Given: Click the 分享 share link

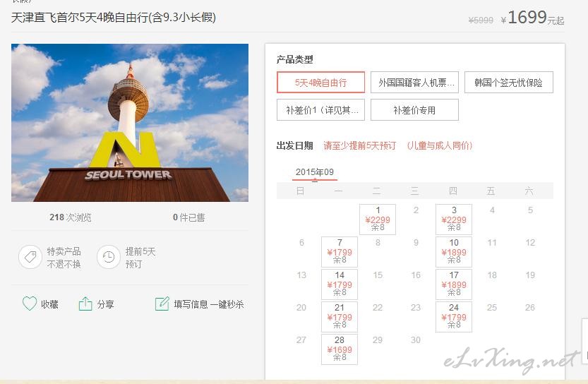Looking at the screenshot, I should (x=105, y=304).
